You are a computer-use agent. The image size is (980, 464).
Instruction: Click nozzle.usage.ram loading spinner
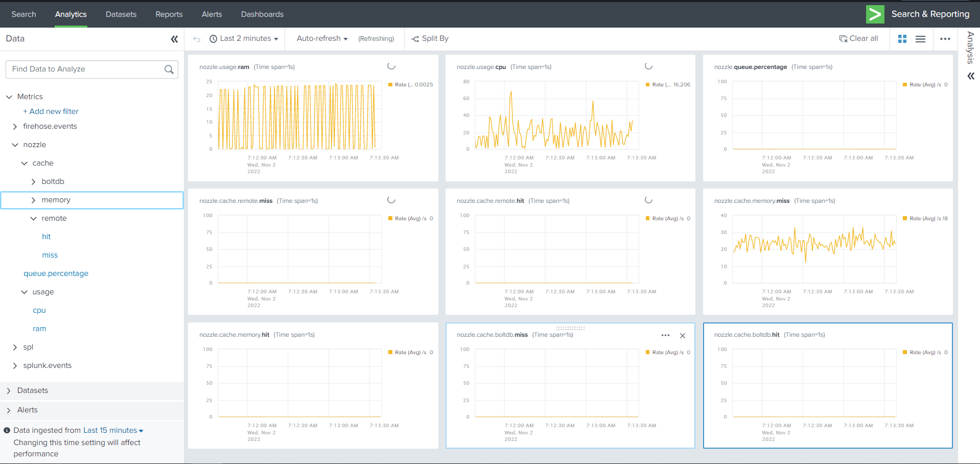click(391, 66)
